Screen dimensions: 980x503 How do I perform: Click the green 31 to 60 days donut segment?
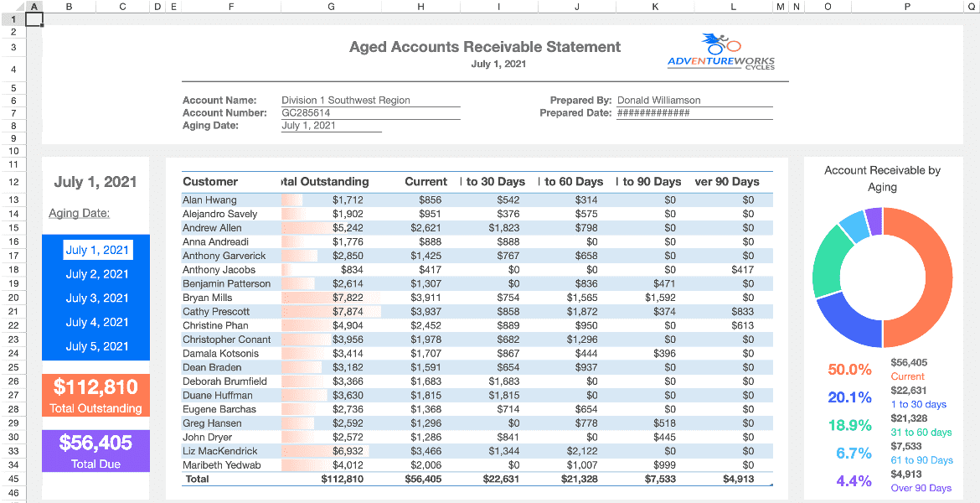tap(829, 260)
